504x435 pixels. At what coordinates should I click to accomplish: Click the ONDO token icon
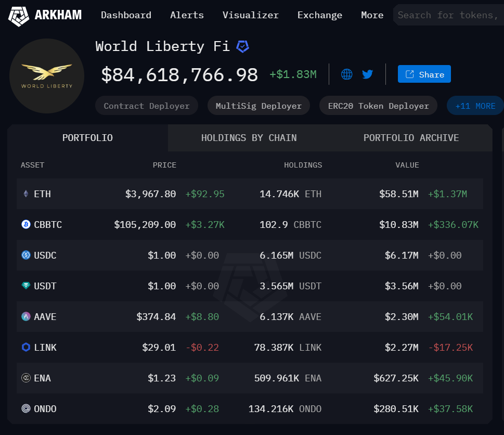pyautogui.click(x=26, y=408)
